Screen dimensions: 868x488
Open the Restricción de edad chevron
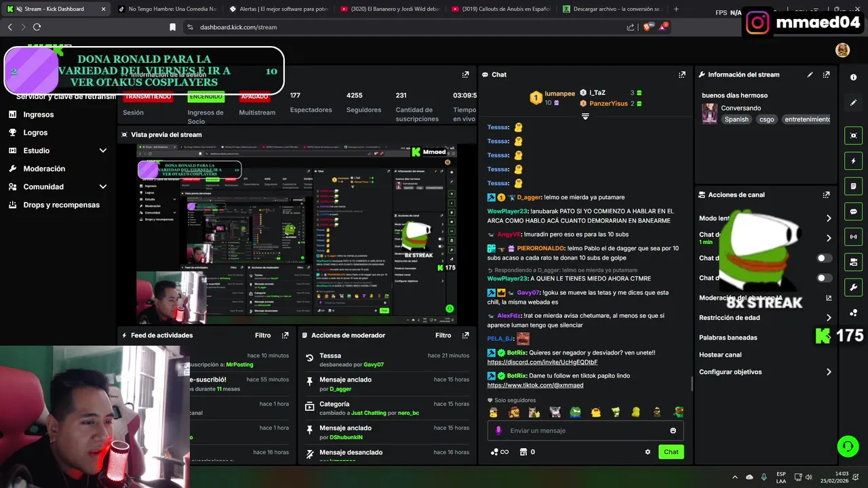click(x=829, y=317)
